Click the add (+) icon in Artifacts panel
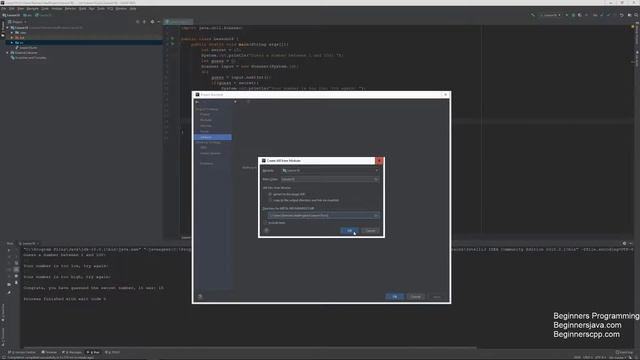The width and height of the screenshot is (640, 360). 235,102
